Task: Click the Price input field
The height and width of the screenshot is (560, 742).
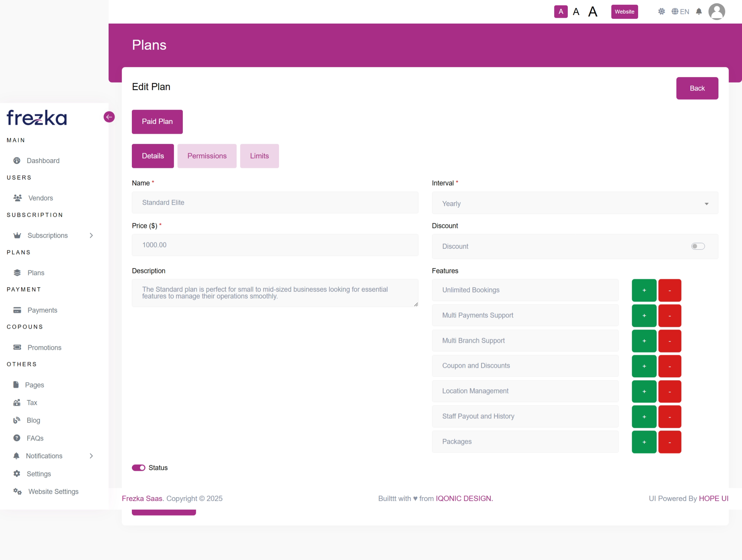Action: (275, 245)
